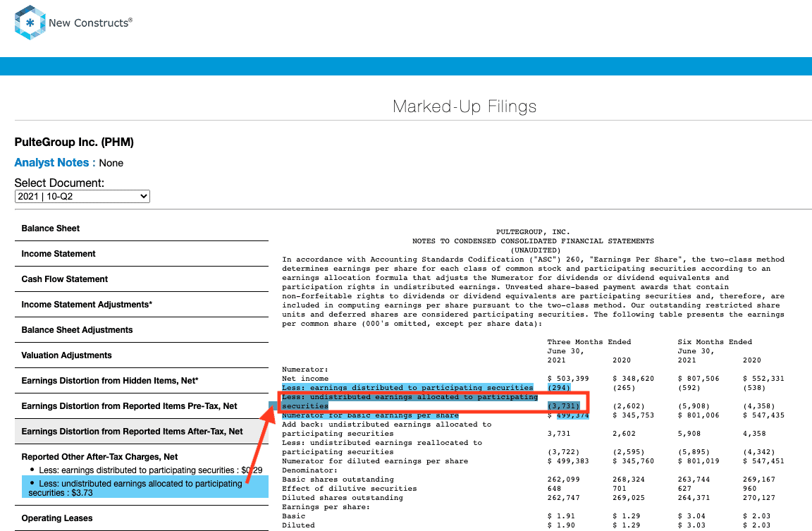812x531 pixels.
Task: Click the 'Three Months Ended' column header
Action: (589, 342)
